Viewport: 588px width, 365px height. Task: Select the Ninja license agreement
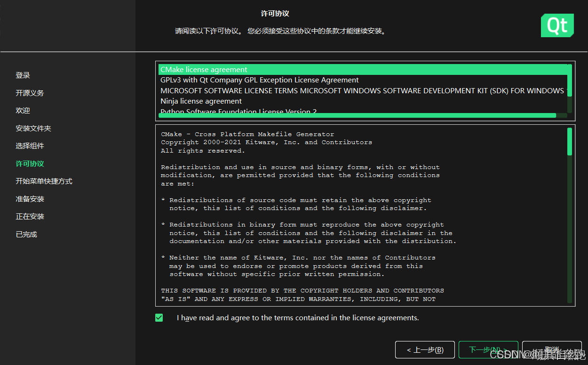click(201, 101)
